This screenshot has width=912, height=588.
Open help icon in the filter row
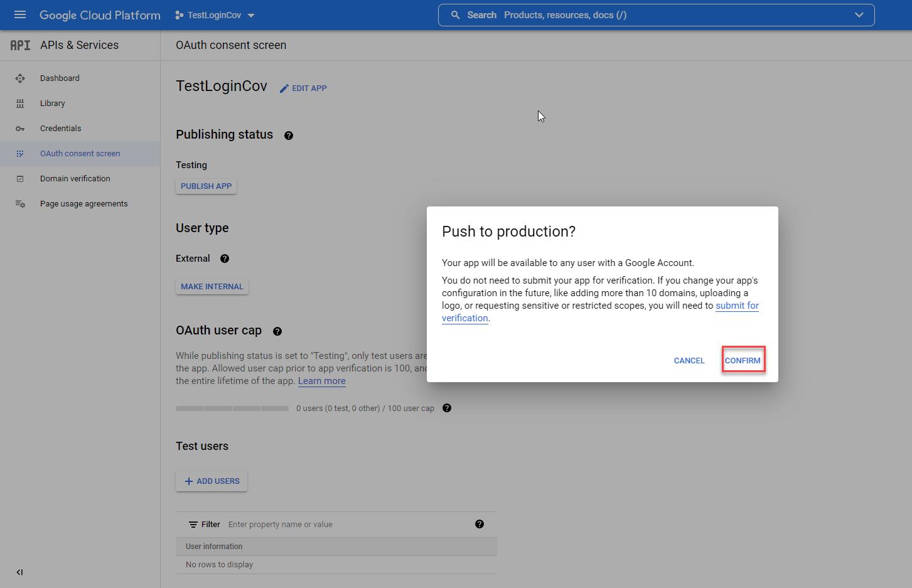480,524
